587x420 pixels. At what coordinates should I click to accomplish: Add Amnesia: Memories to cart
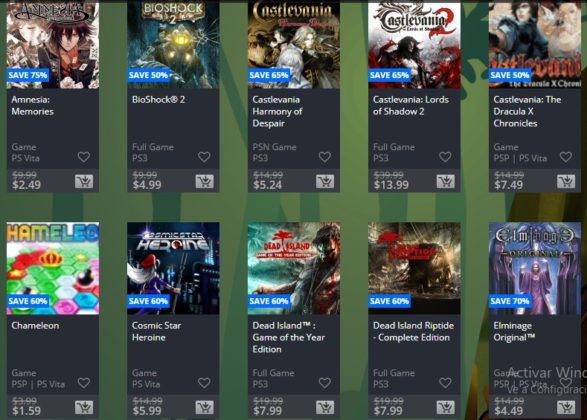(x=83, y=182)
